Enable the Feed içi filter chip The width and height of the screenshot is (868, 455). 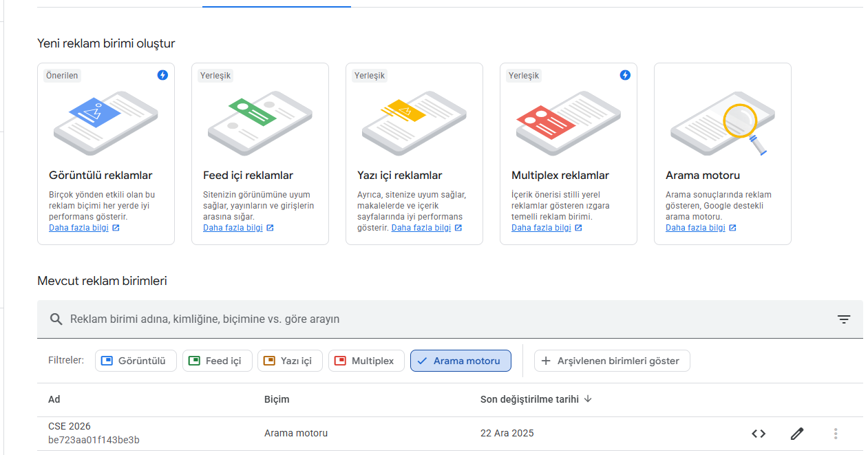point(217,361)
